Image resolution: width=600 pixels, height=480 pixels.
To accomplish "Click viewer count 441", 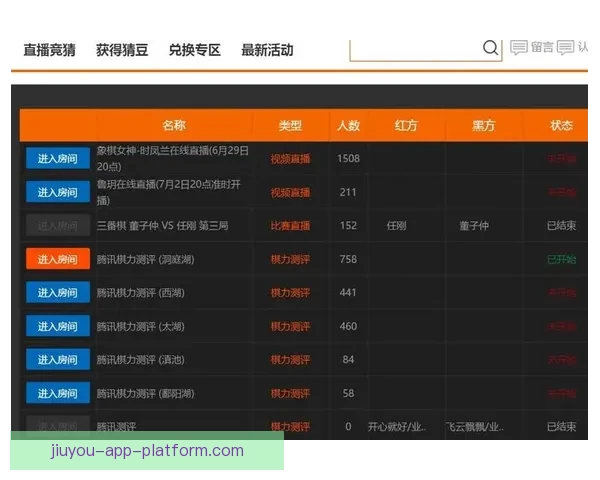I will (x=348, y=292).
